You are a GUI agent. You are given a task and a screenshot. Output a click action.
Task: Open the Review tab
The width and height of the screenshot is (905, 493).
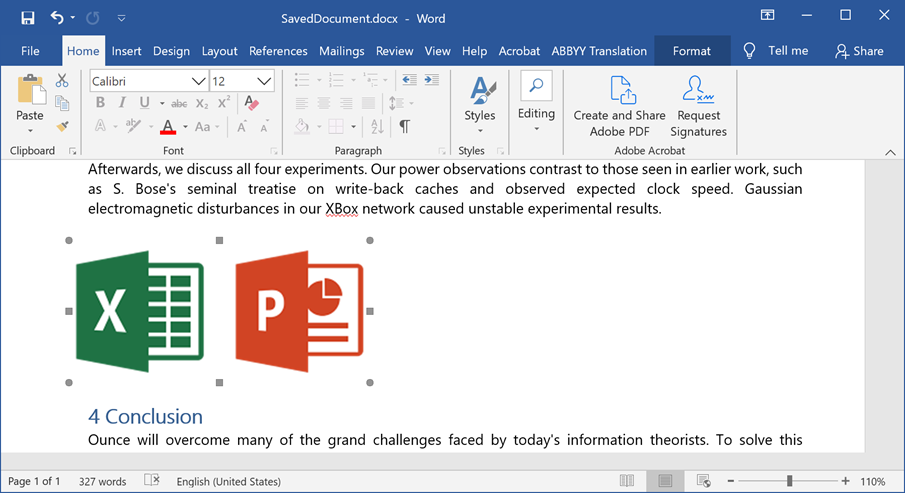click(394, 51)
